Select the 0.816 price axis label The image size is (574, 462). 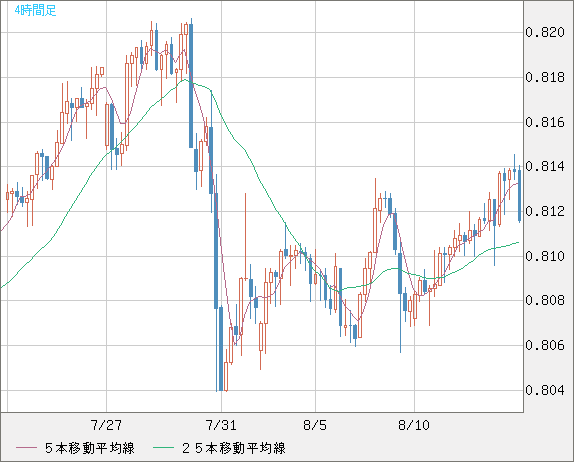[x=545, y=122]
